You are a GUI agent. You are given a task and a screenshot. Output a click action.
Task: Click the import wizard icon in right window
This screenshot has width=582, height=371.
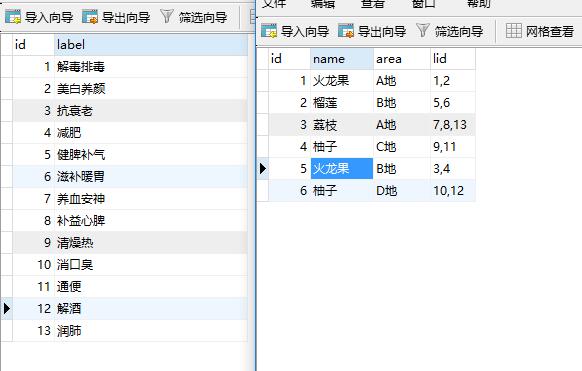point(269,31)
